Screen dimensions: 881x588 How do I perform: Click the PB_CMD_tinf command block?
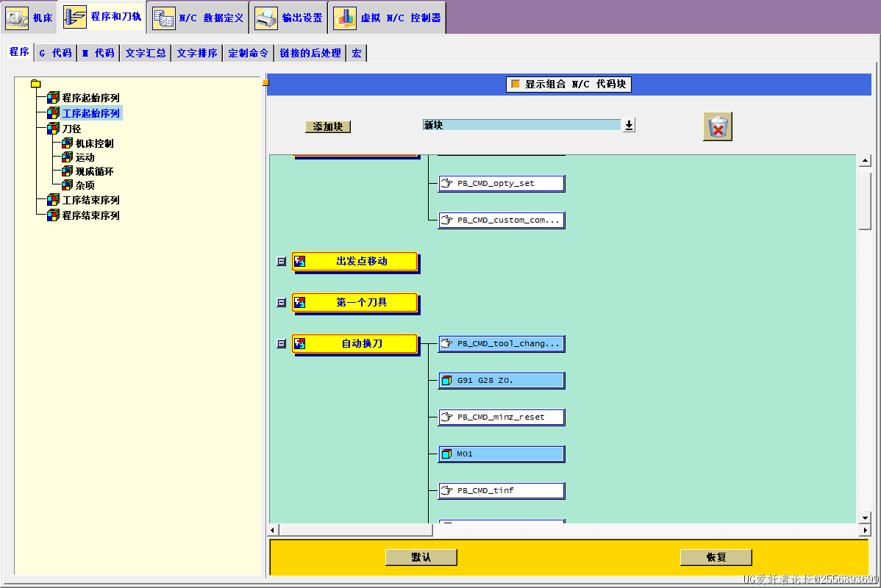pyautogui.click(x=502, y=491)
